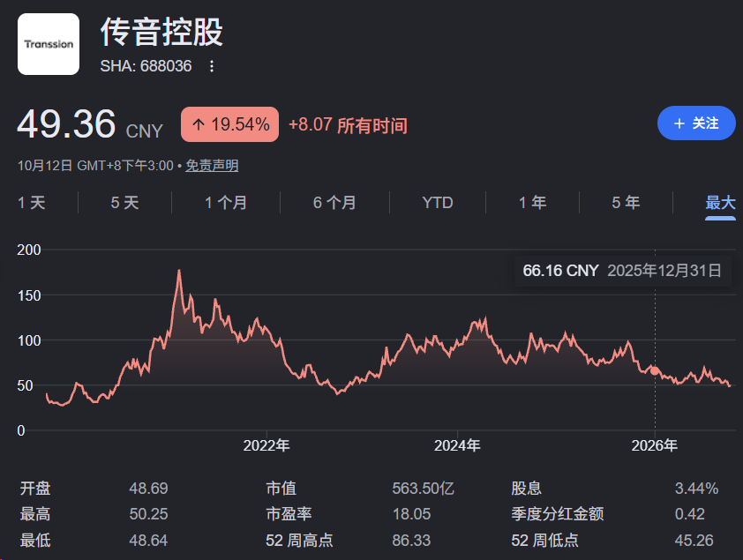
Task: Click the 52 周高点 value 86.33
Action: 411,540
